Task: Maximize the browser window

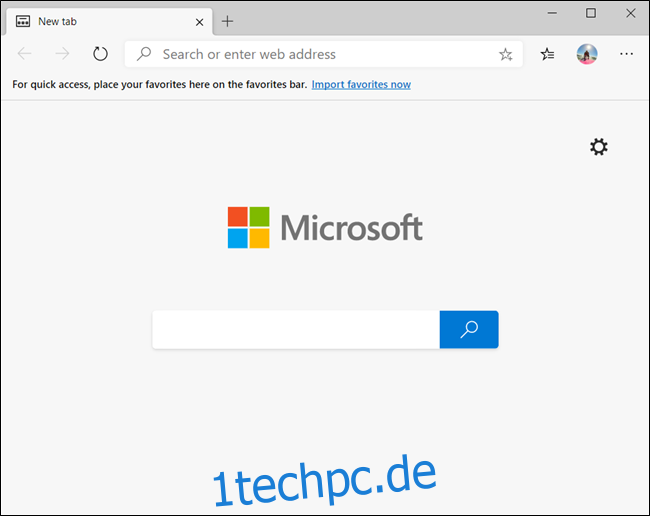Action: [591, 13]
